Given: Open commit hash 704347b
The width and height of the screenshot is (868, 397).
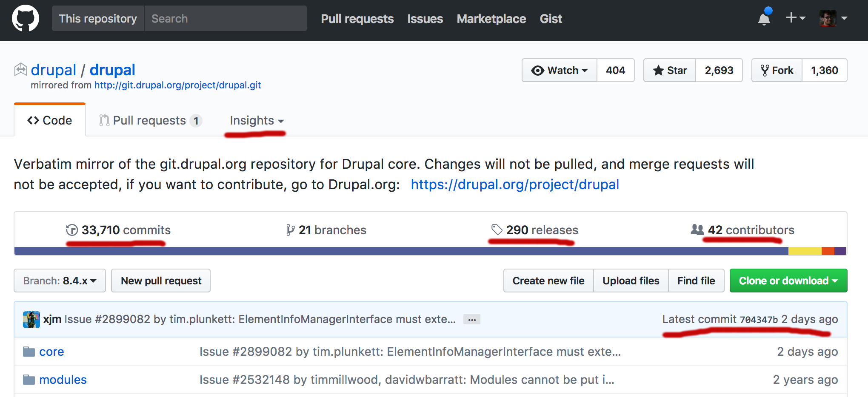Looking at the screenshot, I should coord(759,320).
